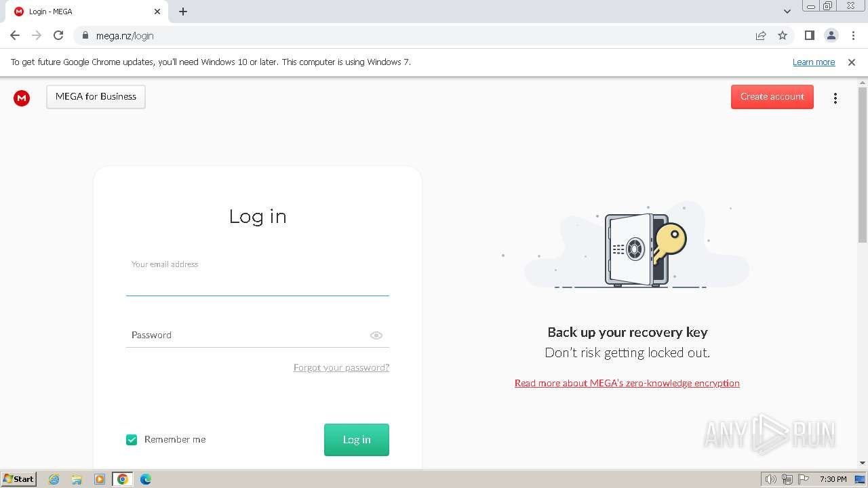Open MEGA for Business page
This screenshot has height=488, width=868.
tap(96, 97)
